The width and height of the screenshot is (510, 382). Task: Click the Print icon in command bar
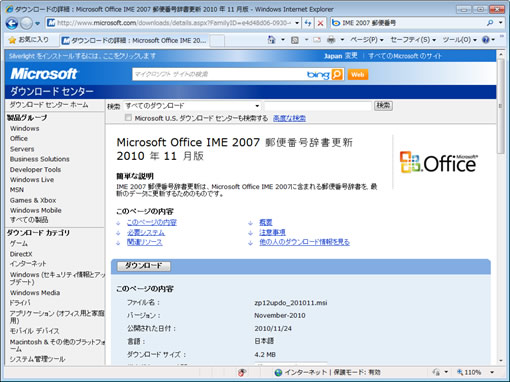[331, 40]
